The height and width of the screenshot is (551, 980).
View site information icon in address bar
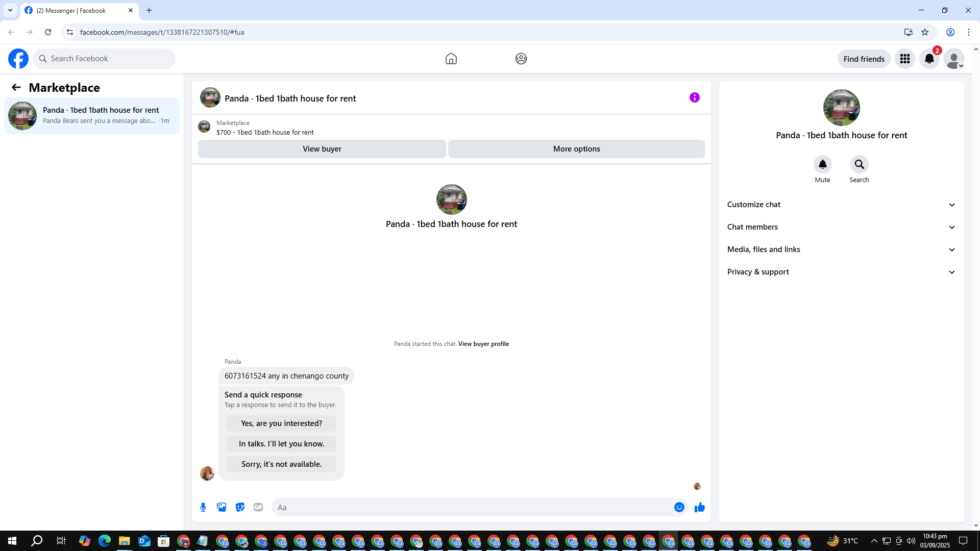click(70, 32)
